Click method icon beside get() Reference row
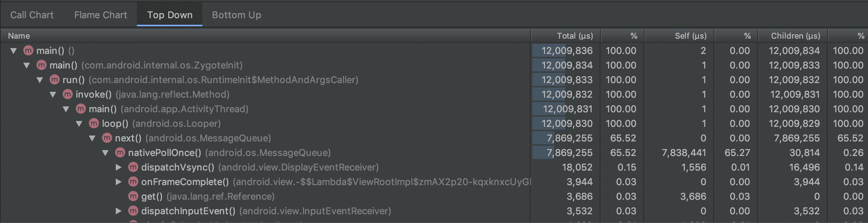This screenshot has width=868, height=223. (x=133, y=196)
